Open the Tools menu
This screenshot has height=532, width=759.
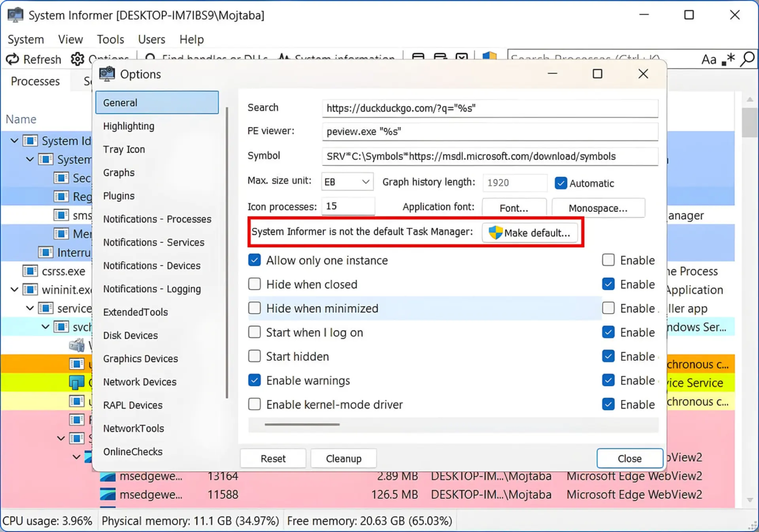click(x=110, y=39)
